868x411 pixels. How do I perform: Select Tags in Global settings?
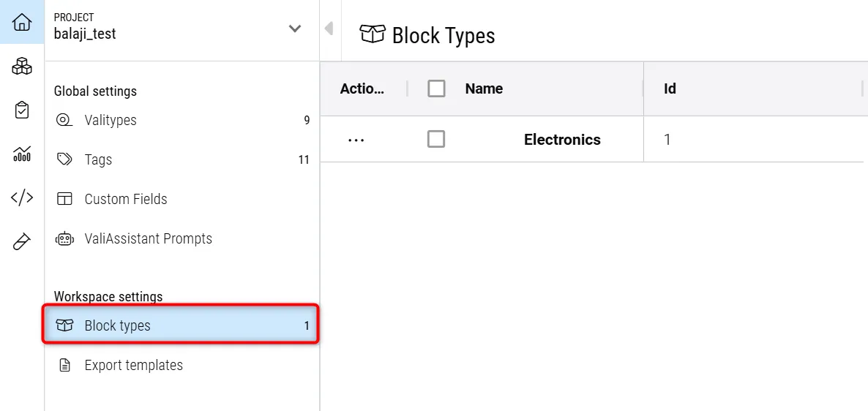pyautogui.click(x=98, y=159)
